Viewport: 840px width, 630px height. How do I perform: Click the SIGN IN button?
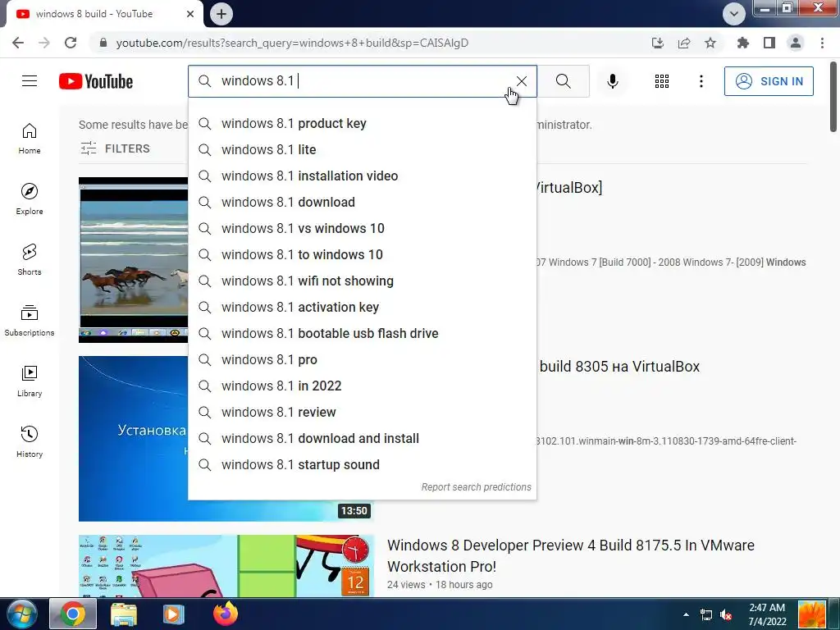tap(769, 81)
